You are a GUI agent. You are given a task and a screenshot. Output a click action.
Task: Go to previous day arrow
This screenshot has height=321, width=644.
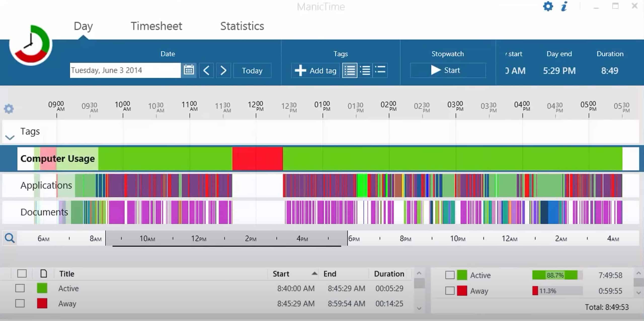(x=206, y=70)
